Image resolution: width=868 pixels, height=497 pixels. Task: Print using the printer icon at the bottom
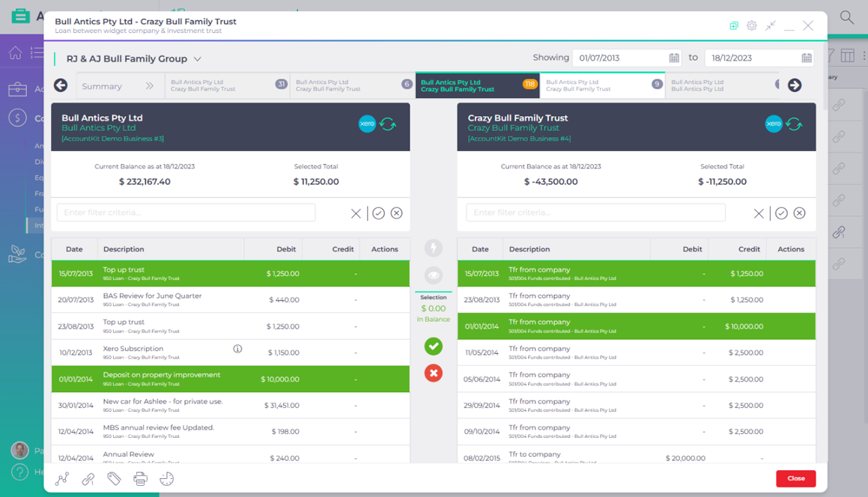(x=140, y=479)
